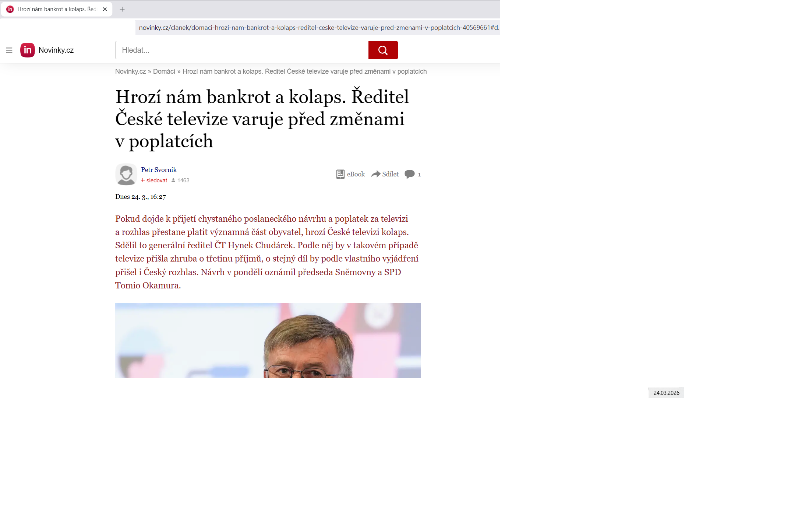Click the Sdílet share arrow icon
Image resolution: width=812 pixels, height=512 pixels.
tap(376, 174)
